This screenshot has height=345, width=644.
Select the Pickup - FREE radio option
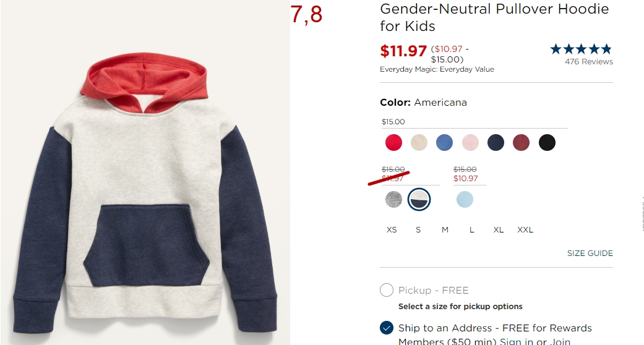click(x=387, y=290)
